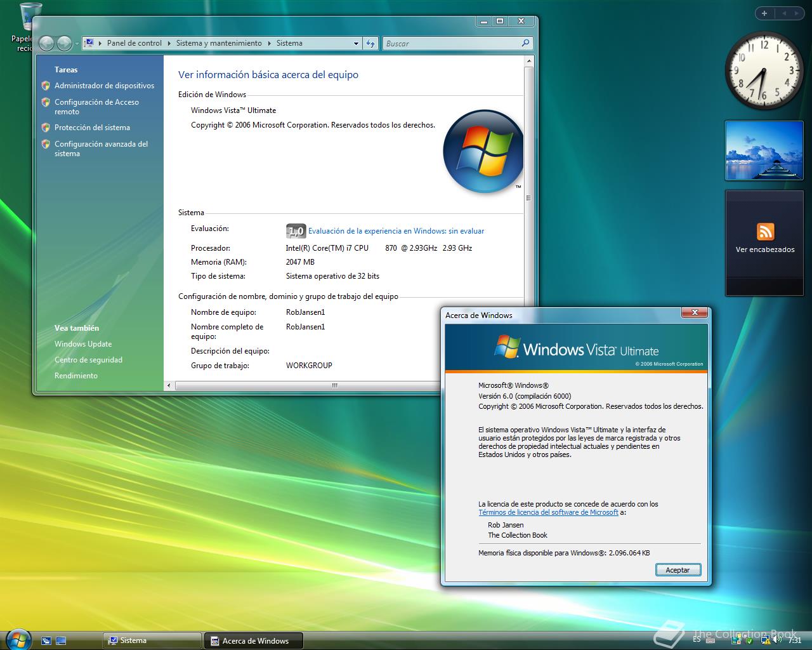Open the address bar history dropdown
The height and width of the screenshot is (650, 812).
pyautogui.click(x=356, y=43)
